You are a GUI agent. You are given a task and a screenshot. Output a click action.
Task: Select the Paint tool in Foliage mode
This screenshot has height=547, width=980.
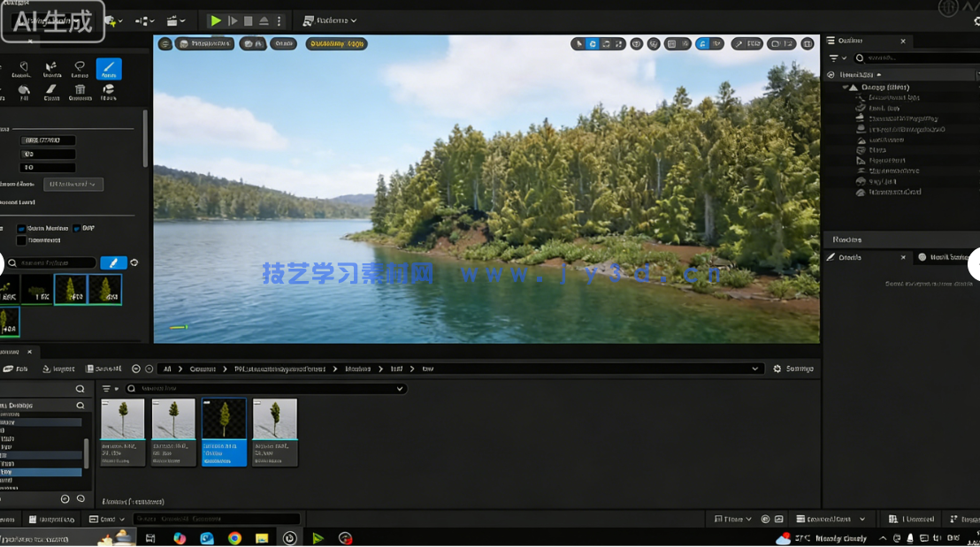tap(108, 69)
